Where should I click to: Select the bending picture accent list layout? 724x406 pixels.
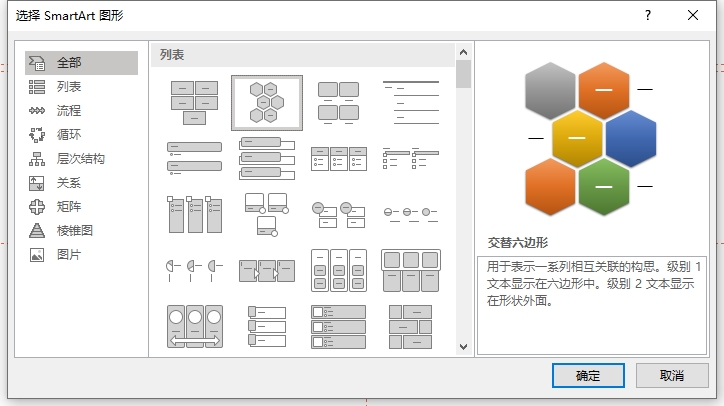tap(267, 214)
